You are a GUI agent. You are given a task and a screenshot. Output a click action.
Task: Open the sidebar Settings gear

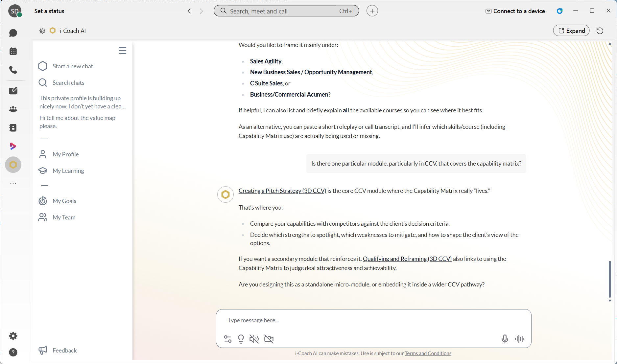[x=13, y=336]
